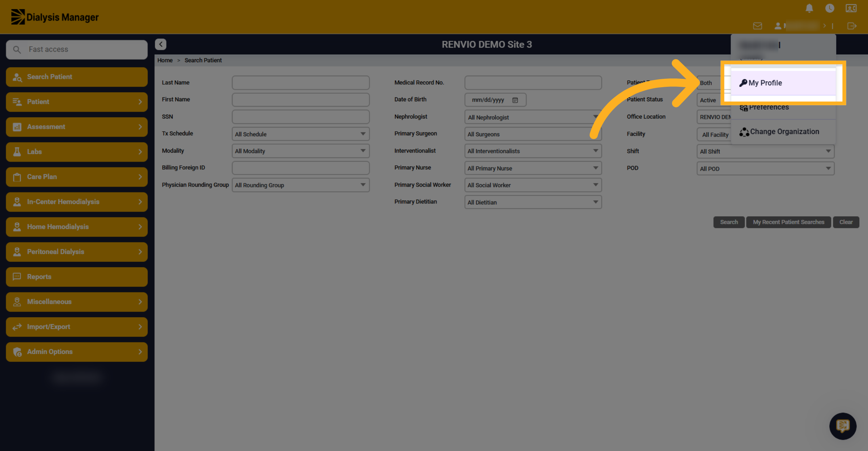Click the Home breadcrumb link

(x=165, y=60)
